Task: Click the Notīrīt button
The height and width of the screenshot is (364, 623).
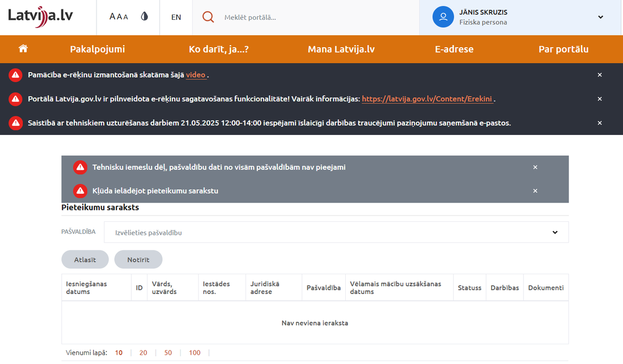Action: click(x=138, y=259)
